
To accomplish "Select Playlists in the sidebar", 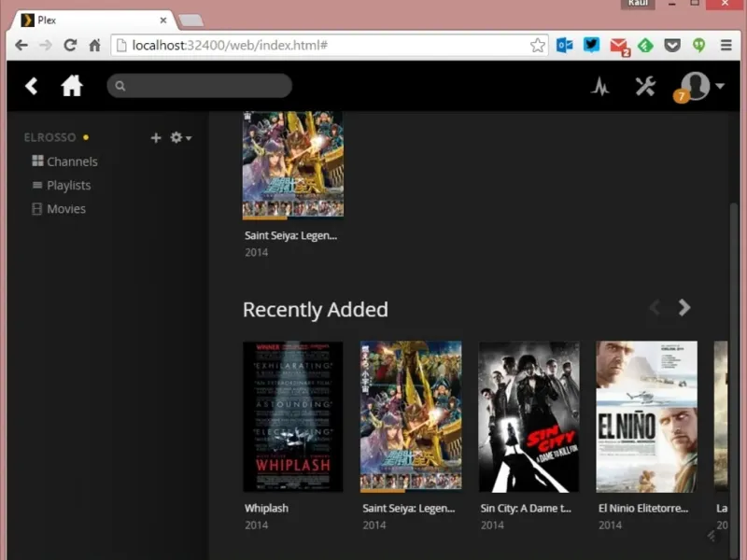I will click(68, 185).
